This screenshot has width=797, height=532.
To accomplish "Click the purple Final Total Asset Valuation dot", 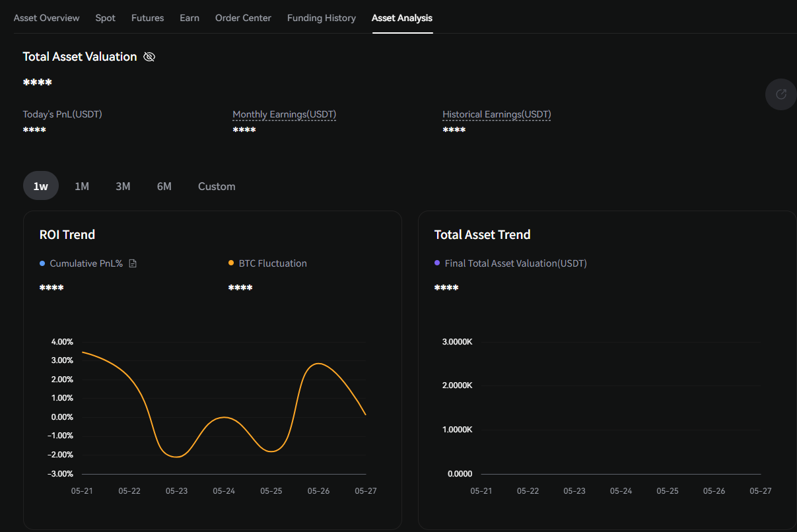I will click(437, 263).
